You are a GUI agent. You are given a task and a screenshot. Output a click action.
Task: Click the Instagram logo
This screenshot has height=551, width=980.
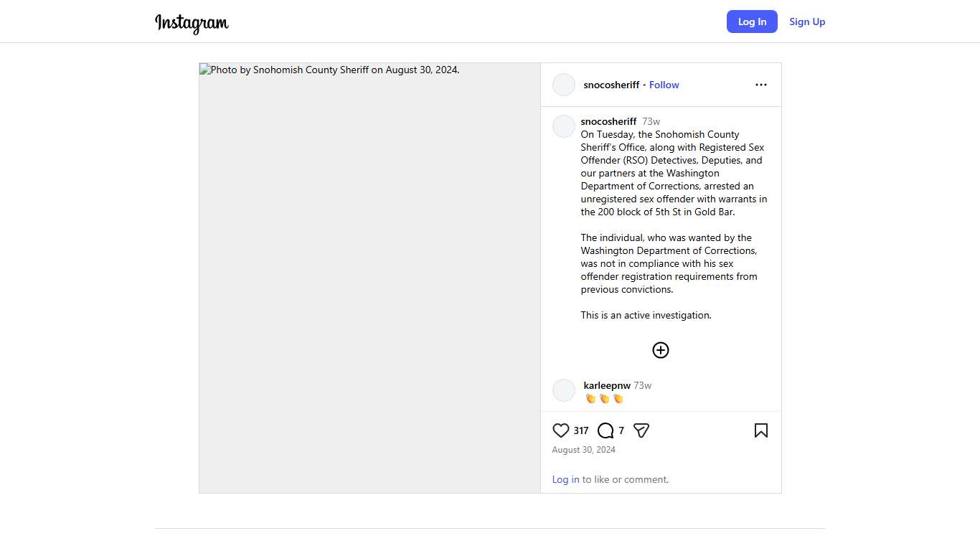192,23
